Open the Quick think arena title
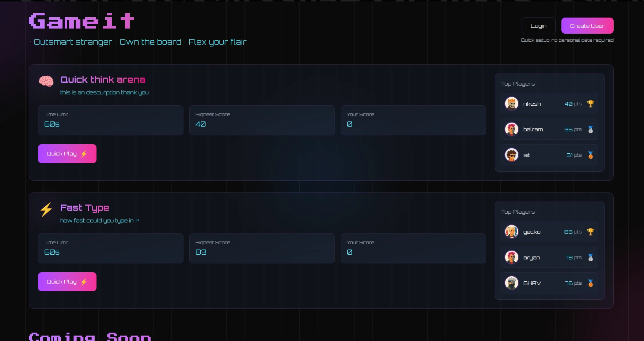This screenshot has width=644, height=341. [x=103, y=80]
